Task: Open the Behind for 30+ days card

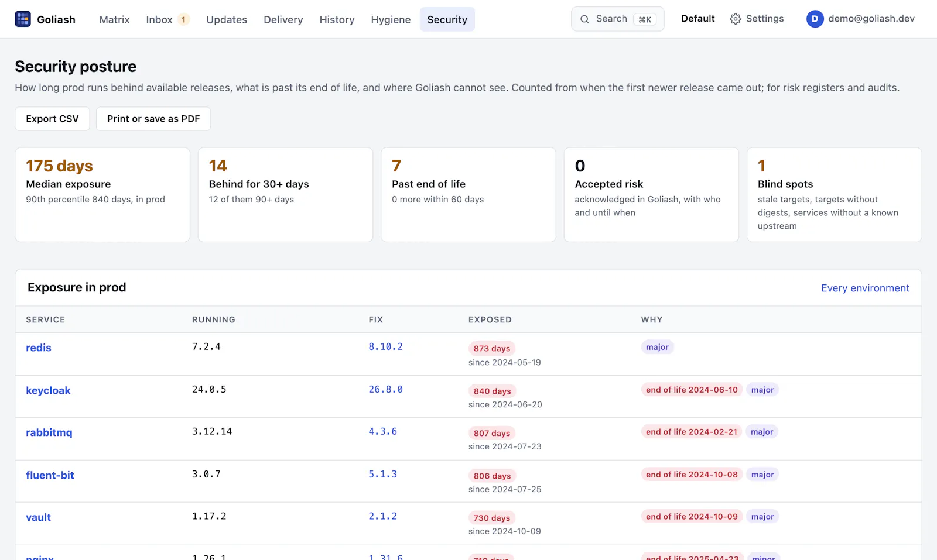Action: (x=285, y=195)
